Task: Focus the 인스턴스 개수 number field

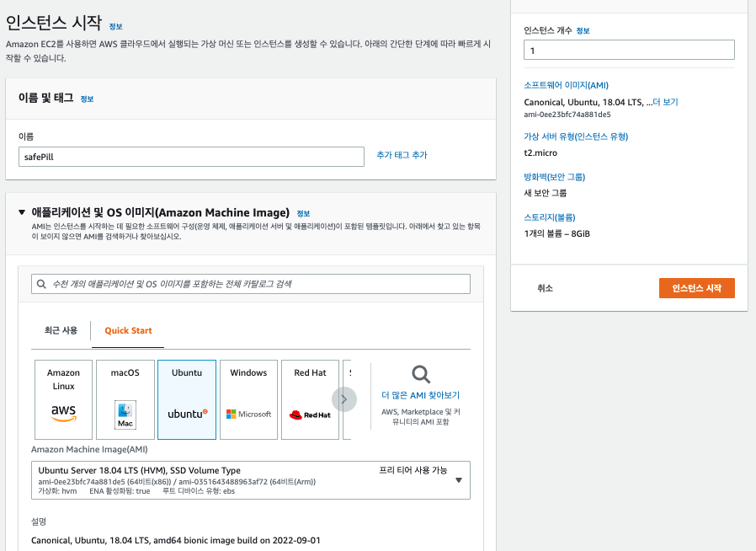Action: coord(629,50)
